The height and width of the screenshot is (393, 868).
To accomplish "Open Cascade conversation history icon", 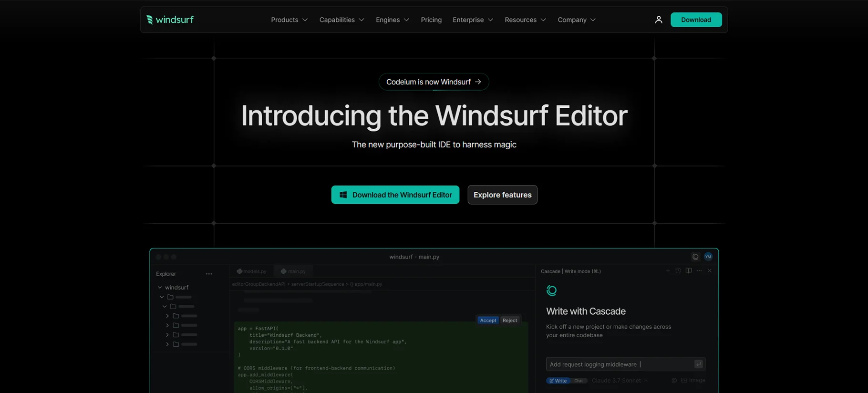I will point(678,271).
